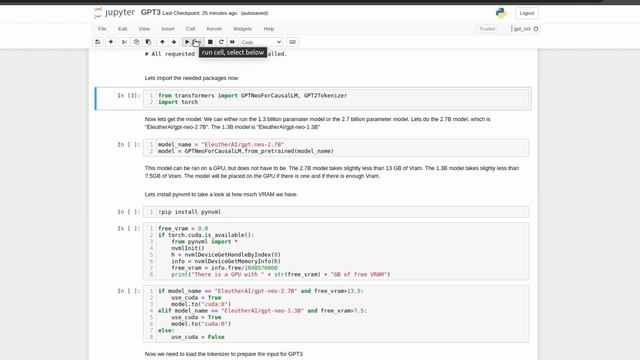Select the use_cuda if/elif code cell
This screenshot has width=640, height=360.
pos(336,313)
